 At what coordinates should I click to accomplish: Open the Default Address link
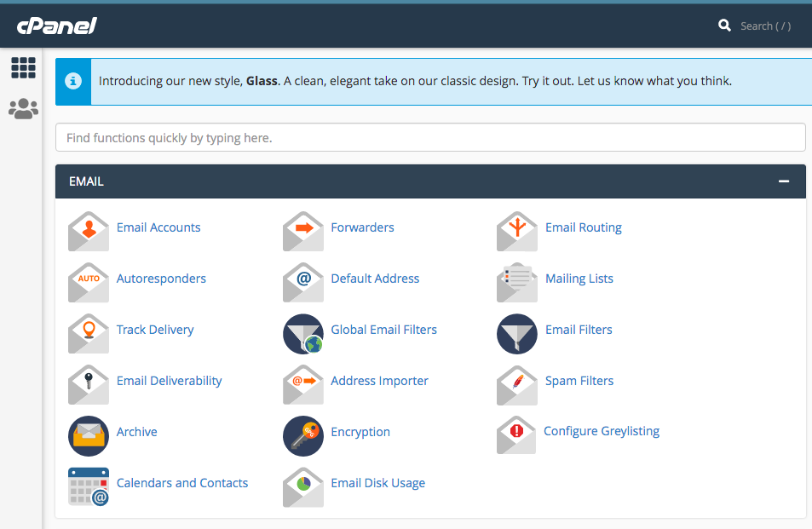[375, 279]
